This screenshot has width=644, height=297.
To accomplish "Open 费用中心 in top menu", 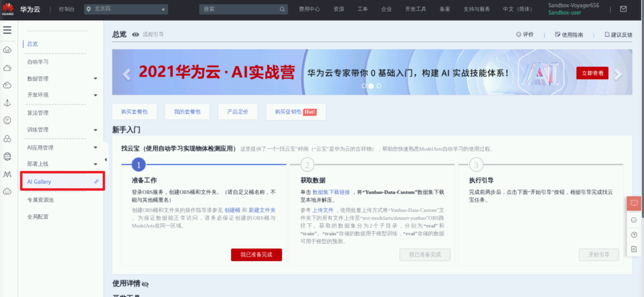I will (x=309, y=9).
